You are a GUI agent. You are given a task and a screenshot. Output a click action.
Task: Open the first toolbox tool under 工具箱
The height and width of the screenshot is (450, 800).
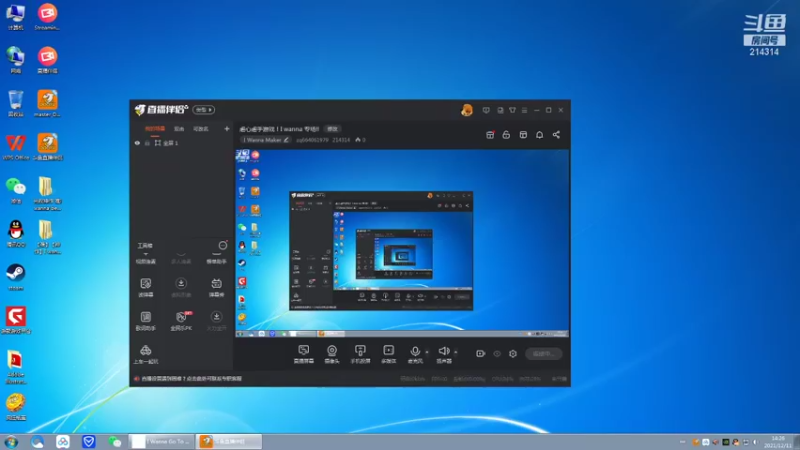[x=145, y=257]
